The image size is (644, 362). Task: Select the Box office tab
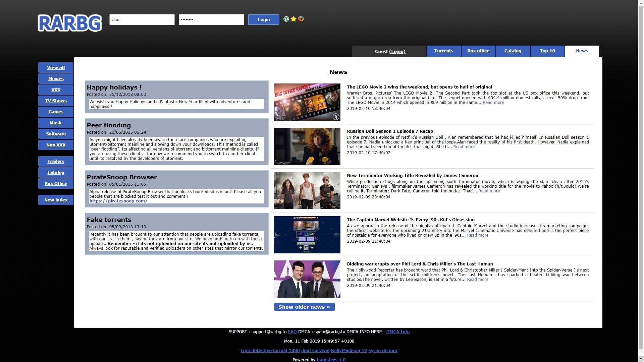[478, 51]
